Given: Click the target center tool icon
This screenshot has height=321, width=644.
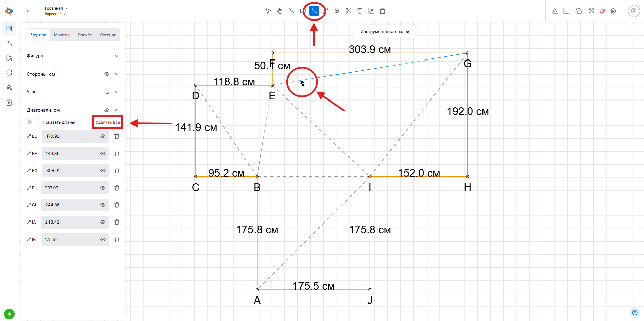Looking at the screenshot, I should coord(337,11).
